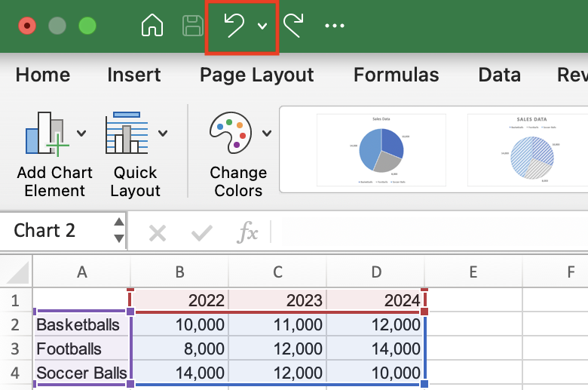Expand the Add Chart Element dropdown arrow
This screenshot has width=588, height=390.
click(81, 133)
